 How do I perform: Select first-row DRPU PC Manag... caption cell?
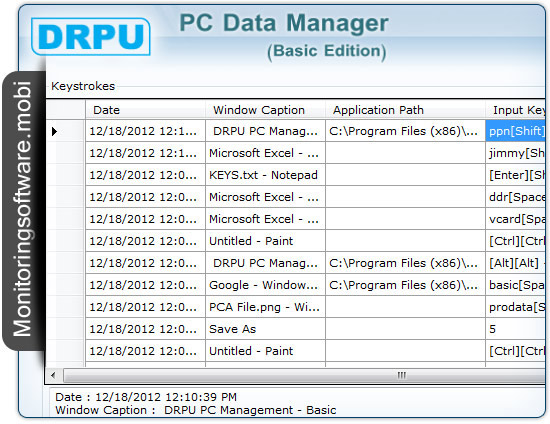tap(266, 131)
